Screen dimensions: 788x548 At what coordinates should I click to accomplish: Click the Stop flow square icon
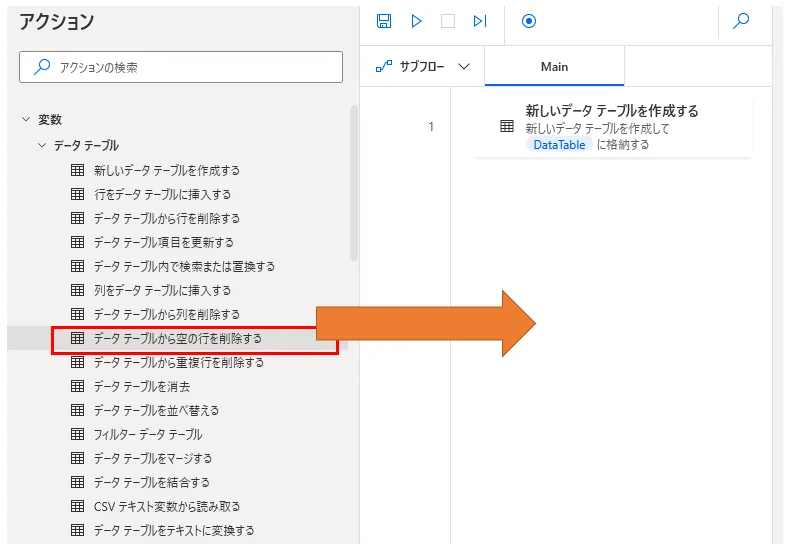tap(448, 21)
